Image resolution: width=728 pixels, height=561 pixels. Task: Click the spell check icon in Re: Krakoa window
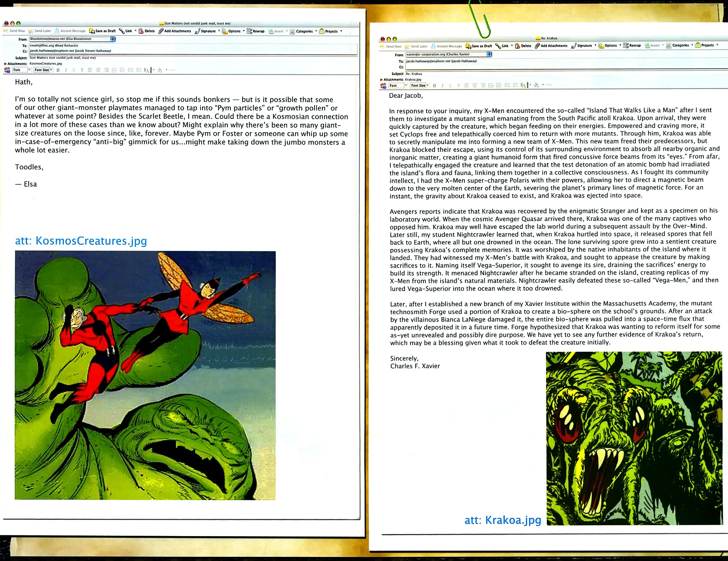pyautogui.click(x=383, y=85)
